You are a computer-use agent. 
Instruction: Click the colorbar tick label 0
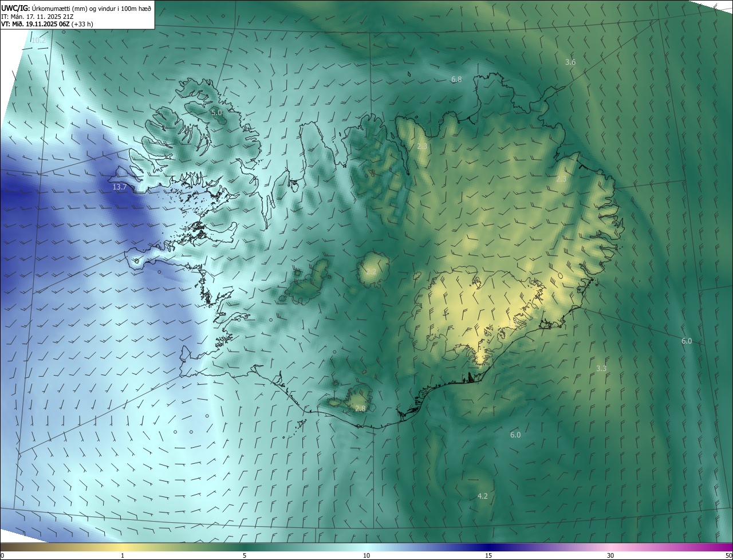point(2,556)
